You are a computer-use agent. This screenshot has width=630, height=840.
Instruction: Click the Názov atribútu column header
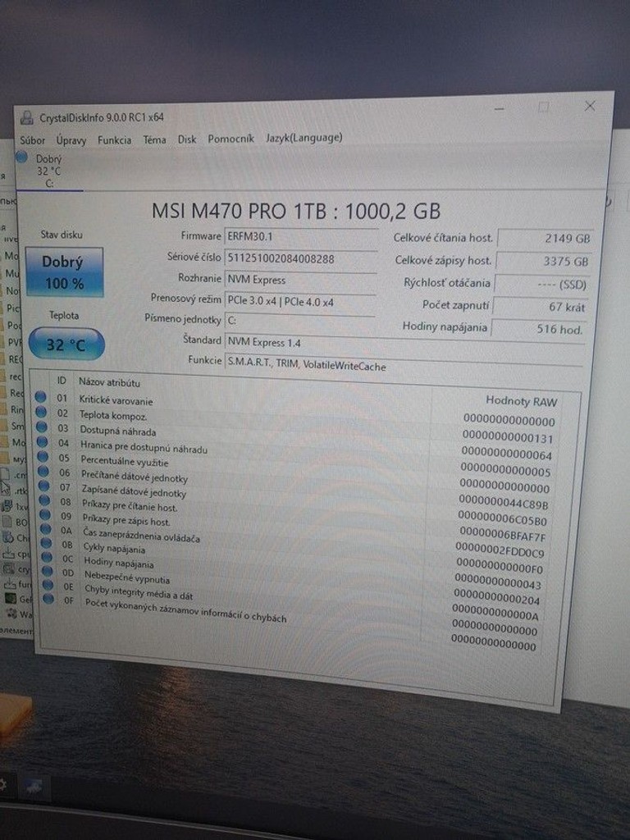click(109, 382)
